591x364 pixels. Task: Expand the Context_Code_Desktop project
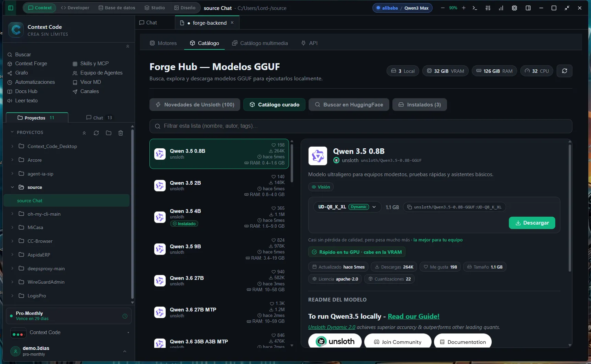pos(12,146)
